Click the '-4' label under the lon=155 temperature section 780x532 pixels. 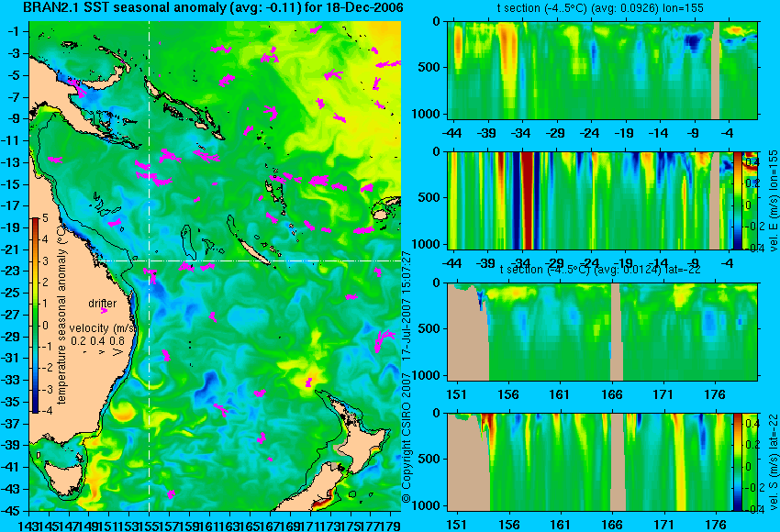pos(729,133)
